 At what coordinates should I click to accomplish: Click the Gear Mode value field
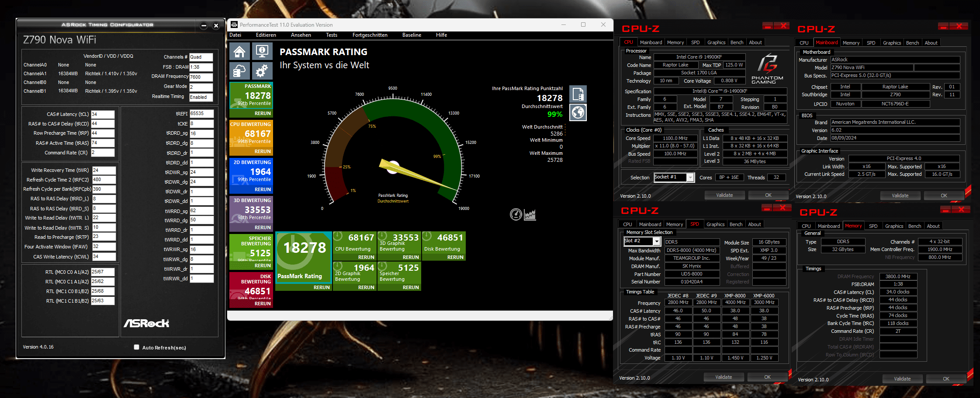pos(201,87)
